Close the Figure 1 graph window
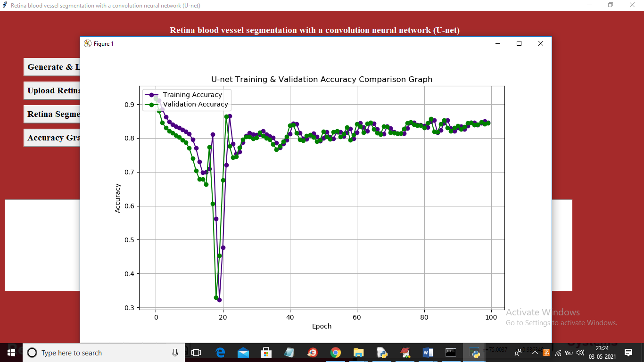Viewport: 644px width, 362px height. [541, 43]
